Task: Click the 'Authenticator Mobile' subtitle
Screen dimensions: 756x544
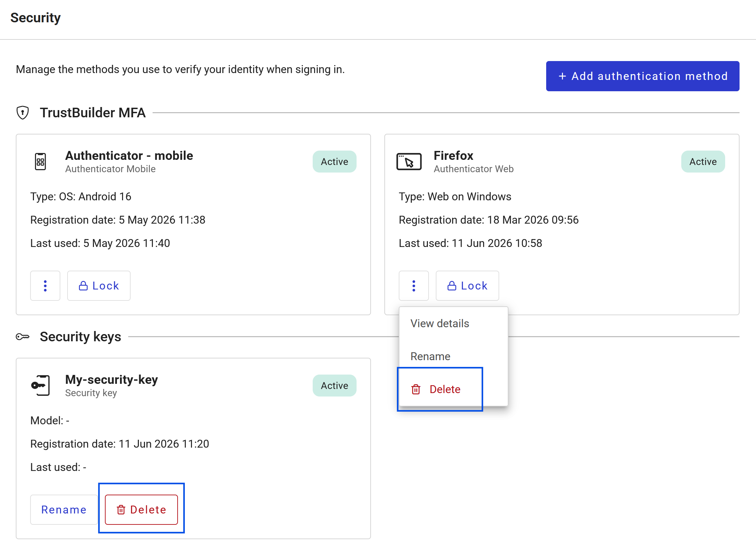Action: point(110,169)
